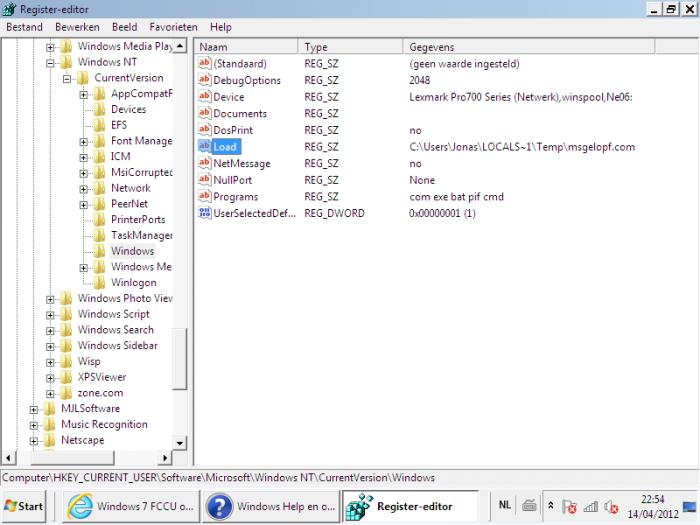
Task: Sort by the Gegevens column header
Action: [529, 47]
